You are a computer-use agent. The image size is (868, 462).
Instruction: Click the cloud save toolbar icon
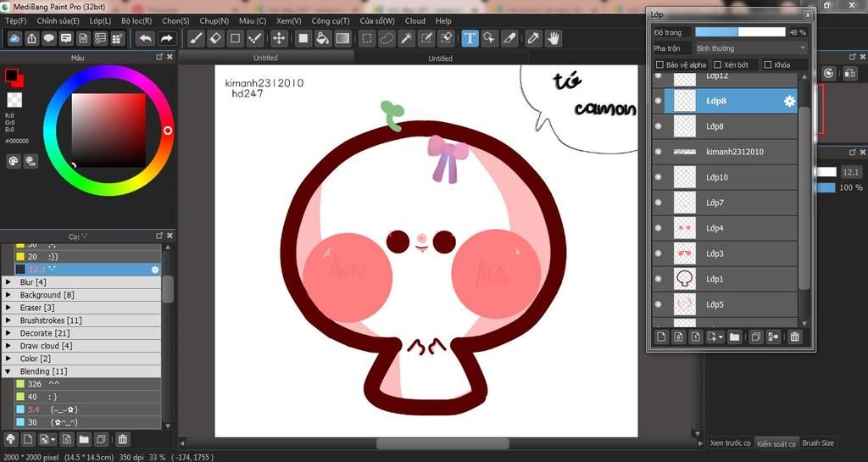click(15, 38)
